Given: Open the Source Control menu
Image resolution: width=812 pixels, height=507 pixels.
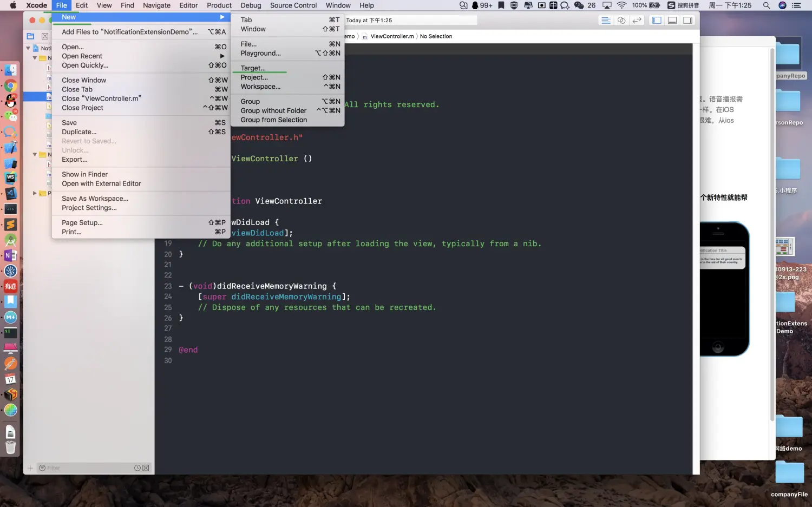Looking at the screenshot, I should [293, 5].
